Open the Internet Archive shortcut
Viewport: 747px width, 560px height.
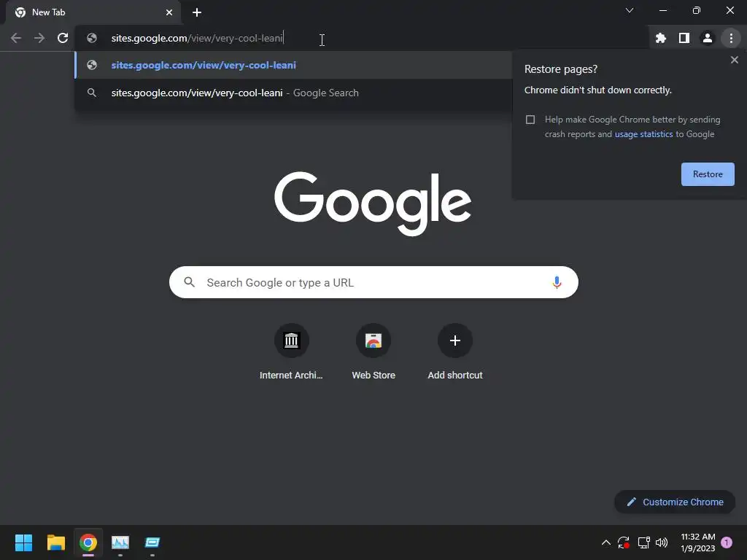coord(291,352)
